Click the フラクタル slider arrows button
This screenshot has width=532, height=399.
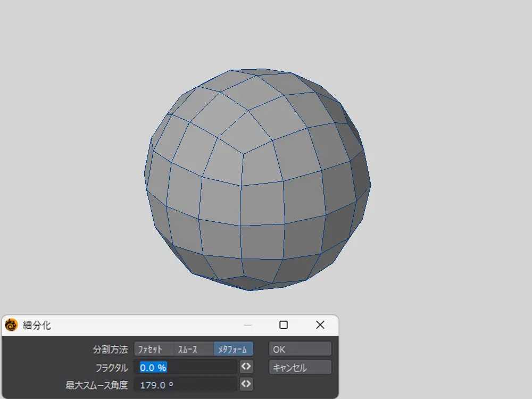(x=245, y=367)
